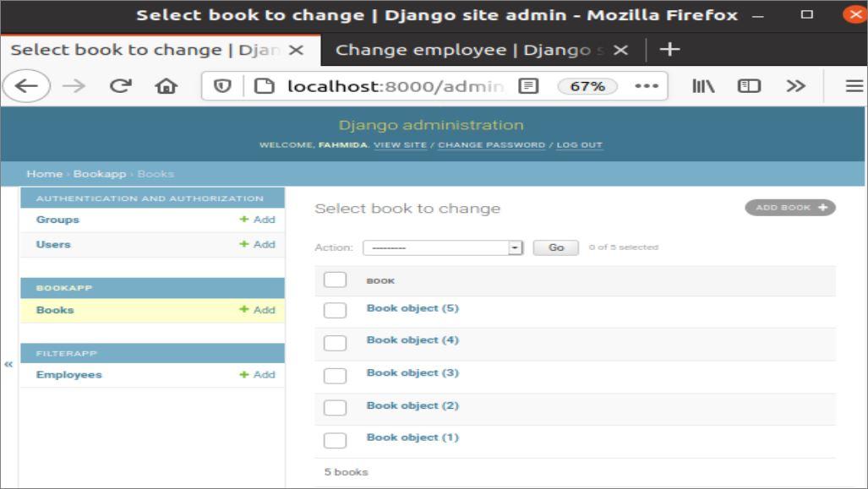868x489 pixels.
Task: Open the Library icon
Action: pyautogui.click(x=703, y=86)
